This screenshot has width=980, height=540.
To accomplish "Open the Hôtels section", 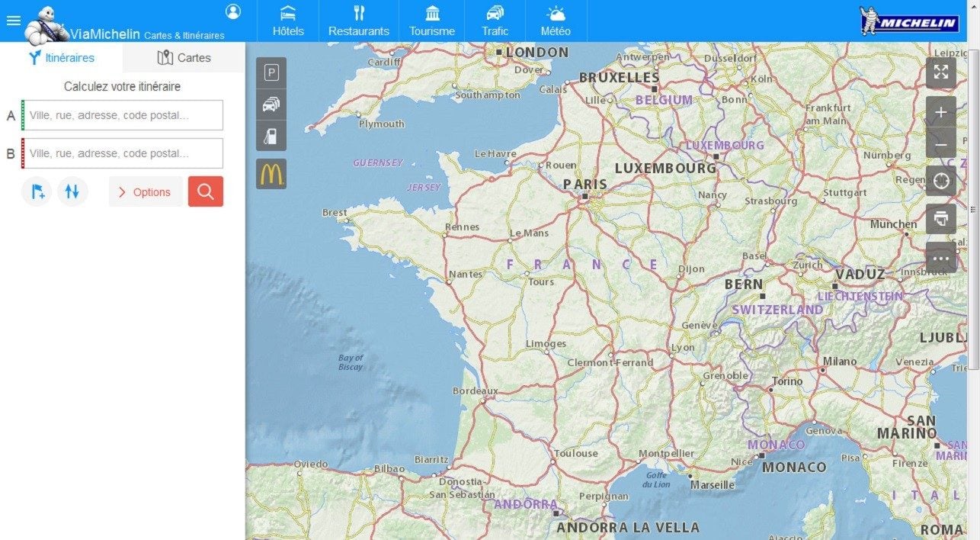I will coord(288,21).
